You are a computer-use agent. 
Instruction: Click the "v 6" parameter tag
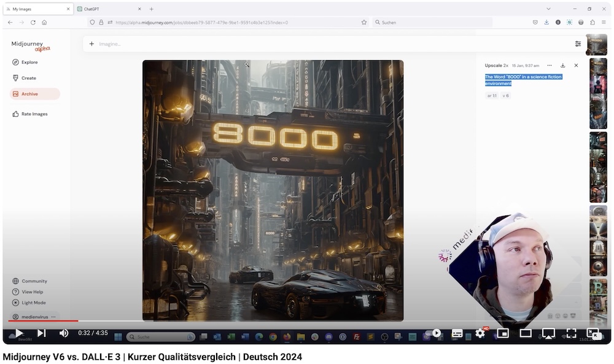pos(505,96)
